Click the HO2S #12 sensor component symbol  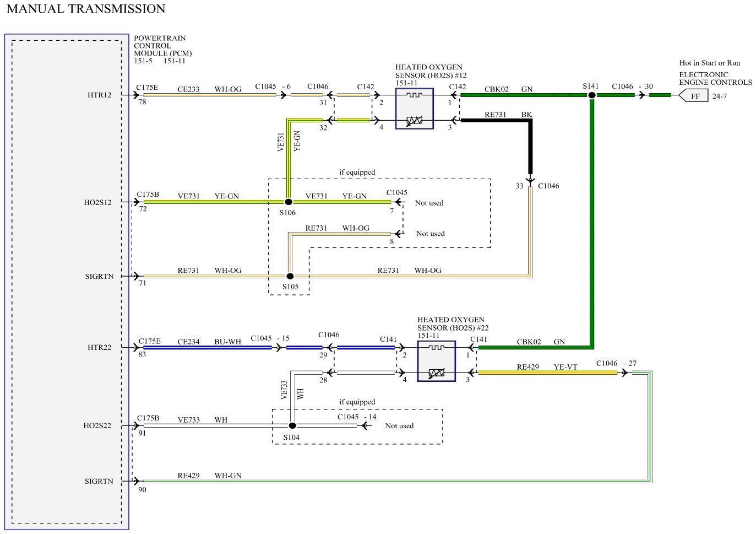pyautogui.click(x=414, y=109)
